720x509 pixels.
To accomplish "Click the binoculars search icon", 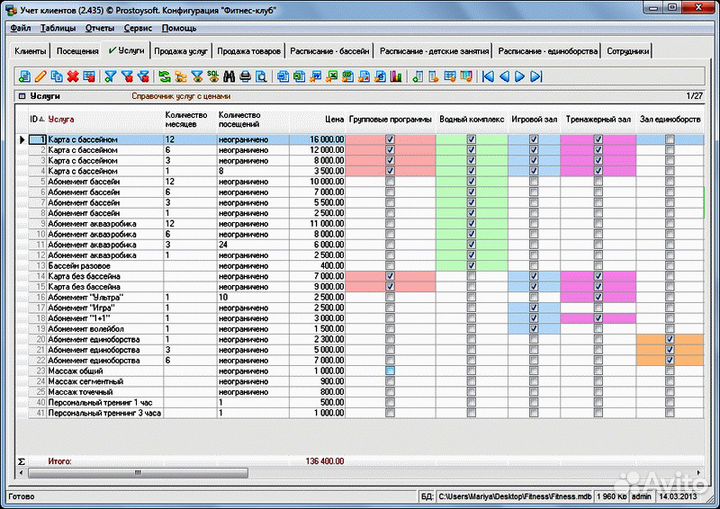I will (228, 76).
